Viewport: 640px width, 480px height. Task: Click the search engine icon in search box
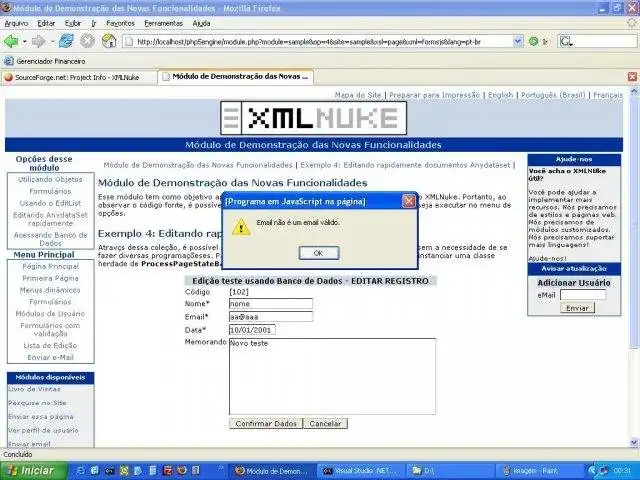(x=566, y=41)
